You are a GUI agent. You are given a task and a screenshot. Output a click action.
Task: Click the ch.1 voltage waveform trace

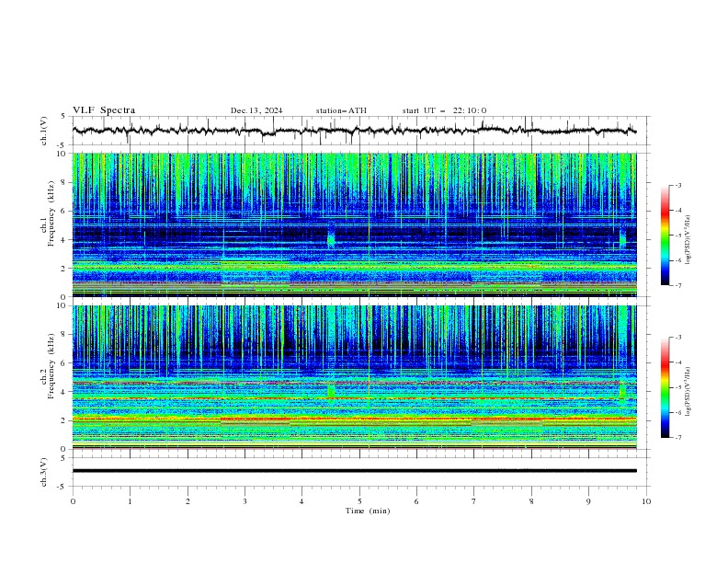click(x=354, y=131)
